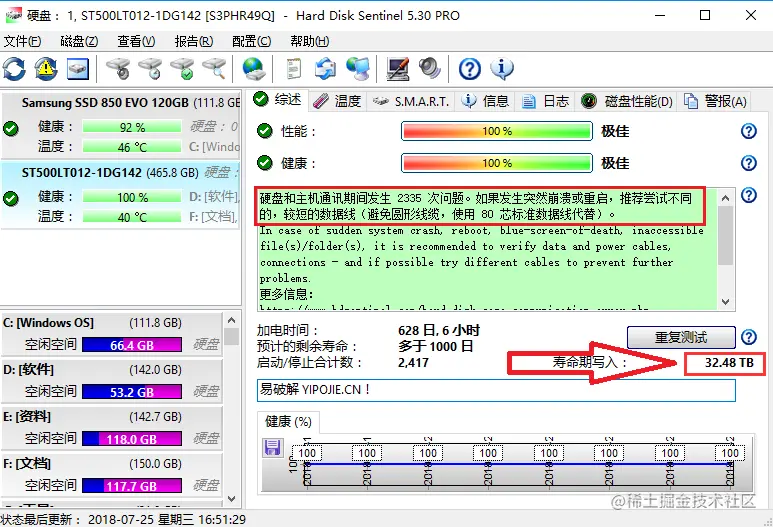Click the help icon beside 健康 bar
Screen dimensions: 773x527
coord(749,163)
